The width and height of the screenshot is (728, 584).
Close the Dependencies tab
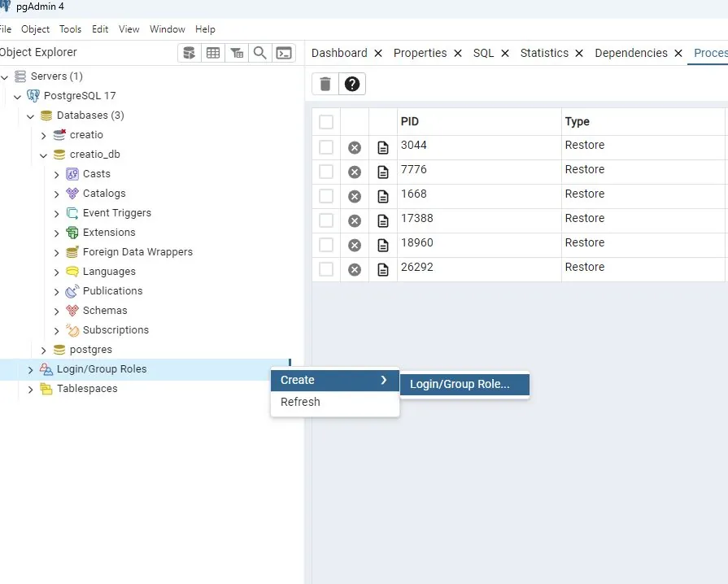pos(678,54)
